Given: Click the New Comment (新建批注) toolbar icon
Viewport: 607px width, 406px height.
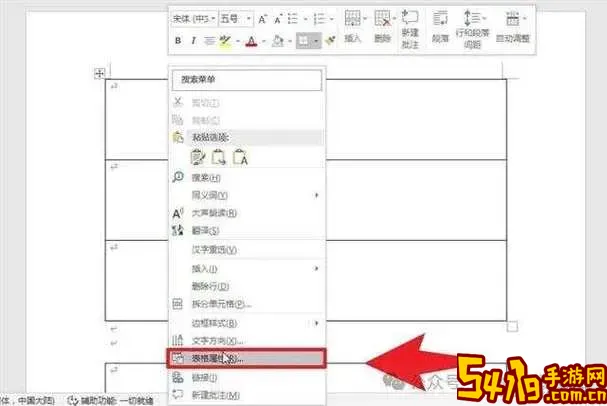Looking at the screenshot, I should 410,29.
